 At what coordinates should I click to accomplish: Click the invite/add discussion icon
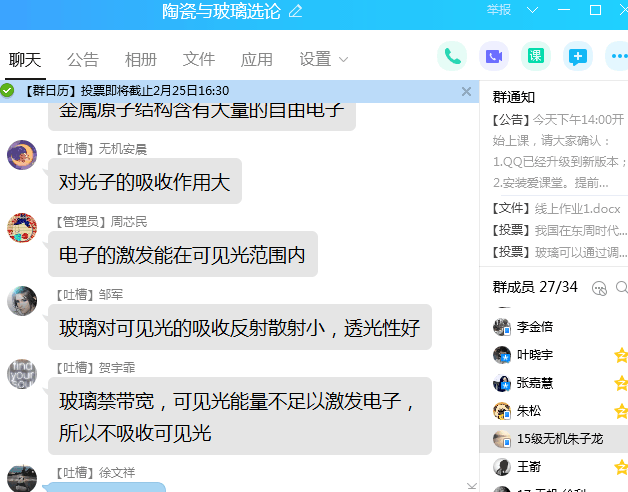tap(577, 56)
